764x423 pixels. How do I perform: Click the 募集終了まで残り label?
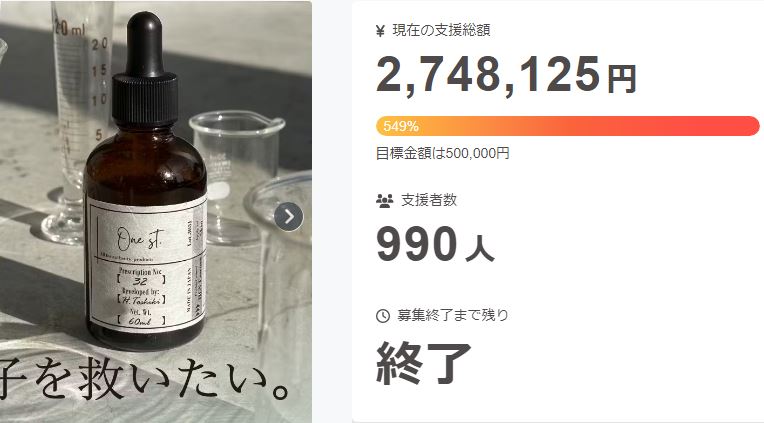(453, 315)
